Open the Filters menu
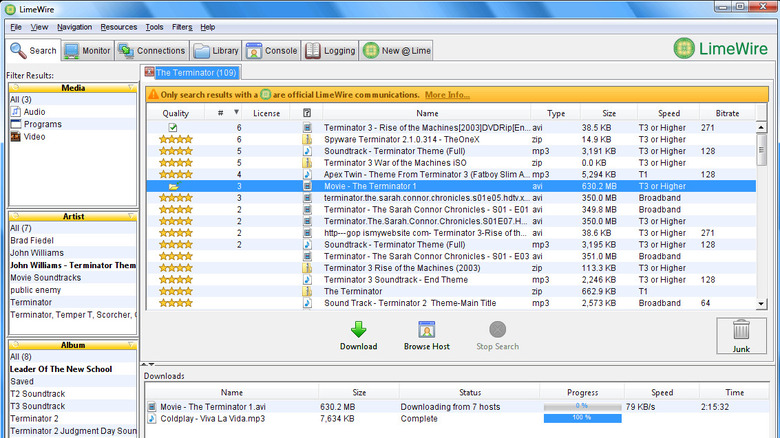The height and width of the screenshot is (438, 780). pos(182,27)
